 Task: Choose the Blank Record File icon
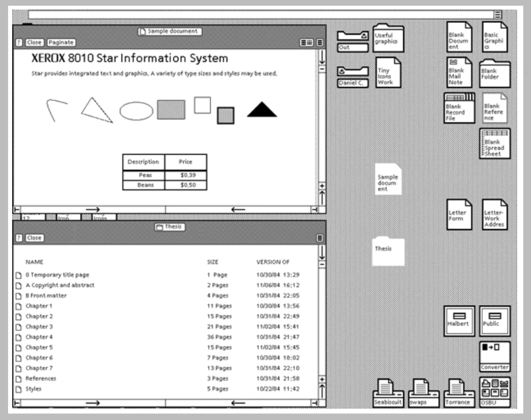[x=459, y=108]
